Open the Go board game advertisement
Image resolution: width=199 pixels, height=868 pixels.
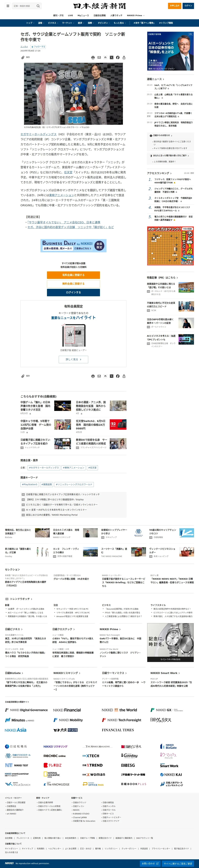click(x=170, y=246)
